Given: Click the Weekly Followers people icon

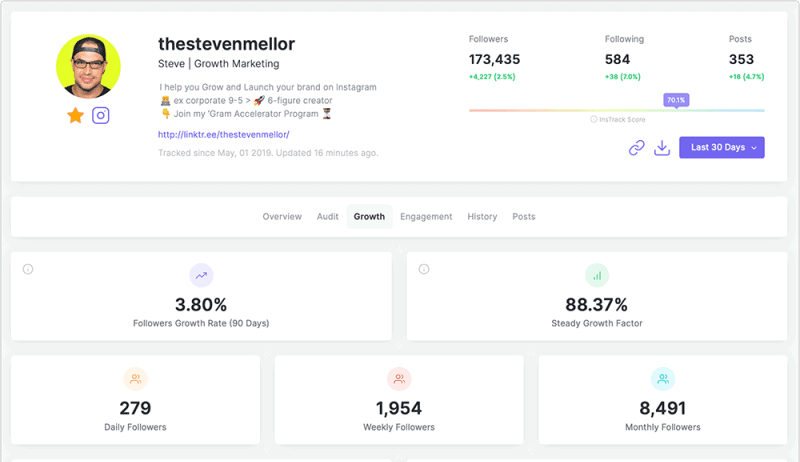Looking at the screenshot, I should (x=399, y=379).
